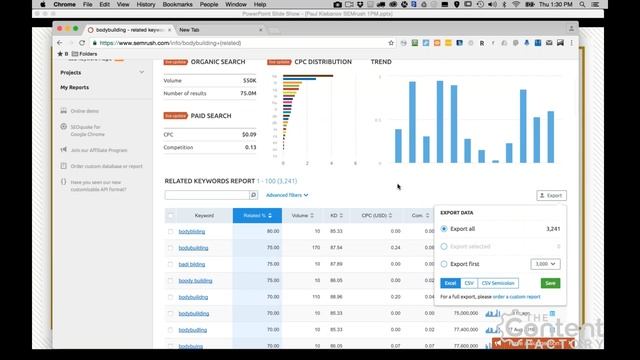Click the Dropbox icon in menu bar
The width and height of the screenshot is (640, 360).
360,4
